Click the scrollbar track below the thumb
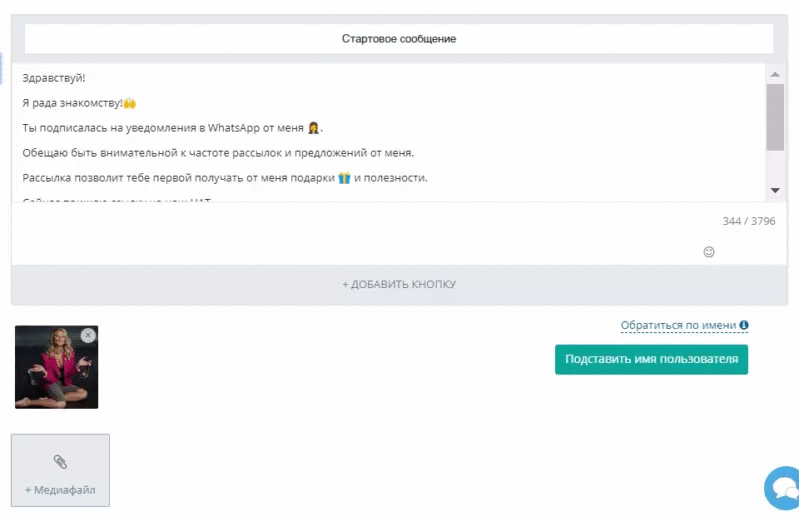The width and height of the screenshot is (799, 517). pyautogui.click(x=775, y=167)
